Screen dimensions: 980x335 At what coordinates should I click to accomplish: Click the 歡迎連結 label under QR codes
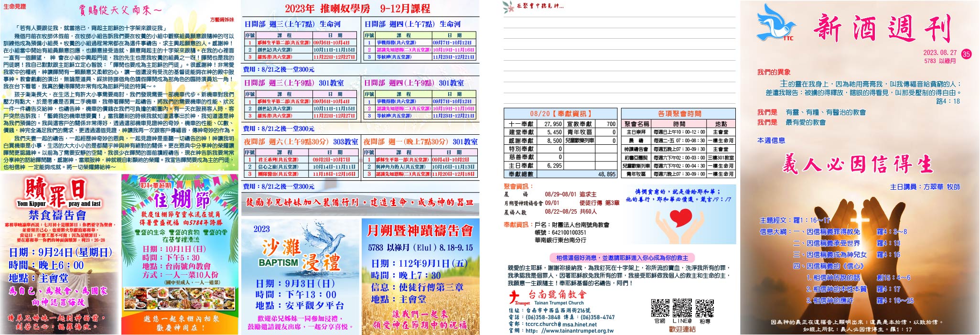(x=682, y=329)
